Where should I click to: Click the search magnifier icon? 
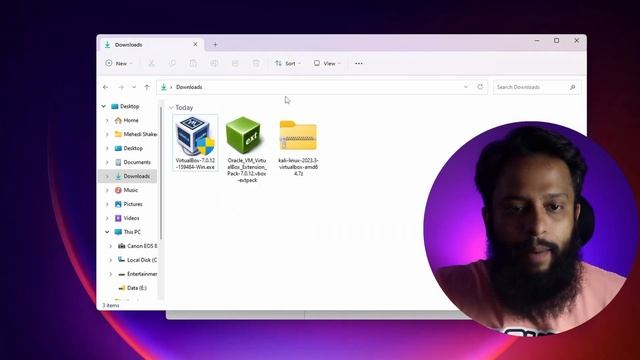pos(573,87)
